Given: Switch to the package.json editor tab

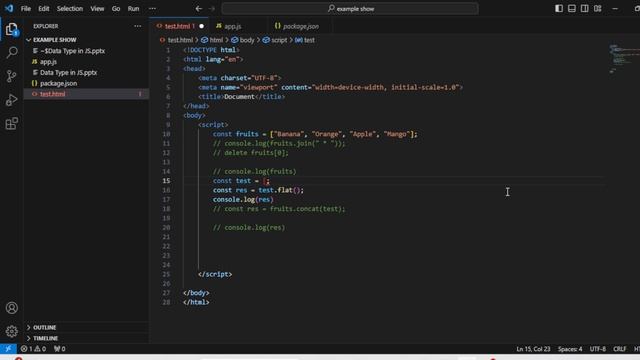Looking at the screenshot, I should coord(300,26).
